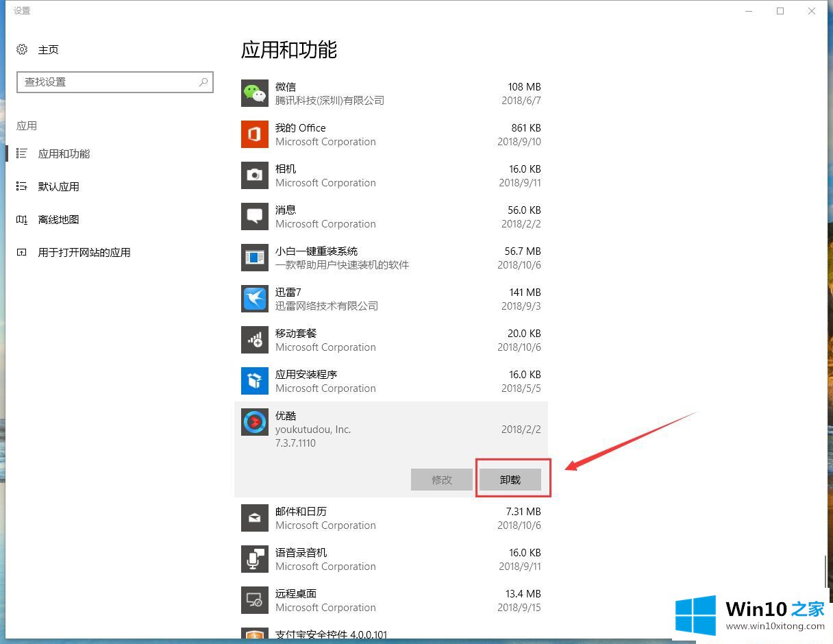Open the 默认应用 section
The width and height of the screenshot is (833, 644).
pyautogui.click(x=58, y=186)
